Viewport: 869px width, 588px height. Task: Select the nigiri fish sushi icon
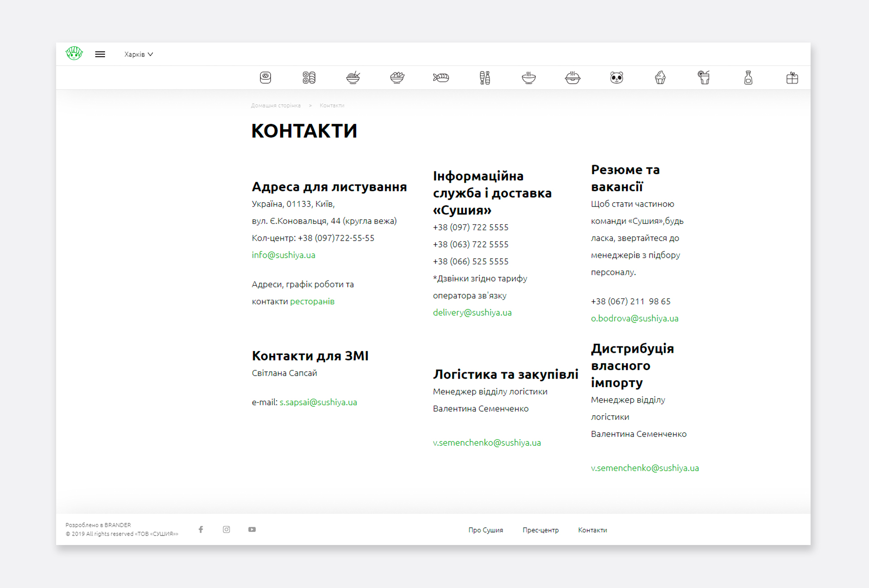[441, 78]
